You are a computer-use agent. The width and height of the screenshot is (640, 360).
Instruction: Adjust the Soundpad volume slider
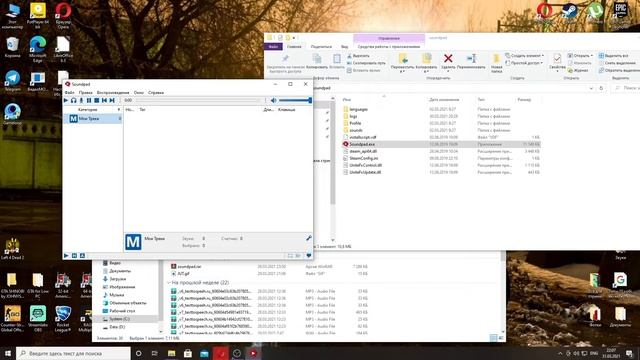coord(295,100)
